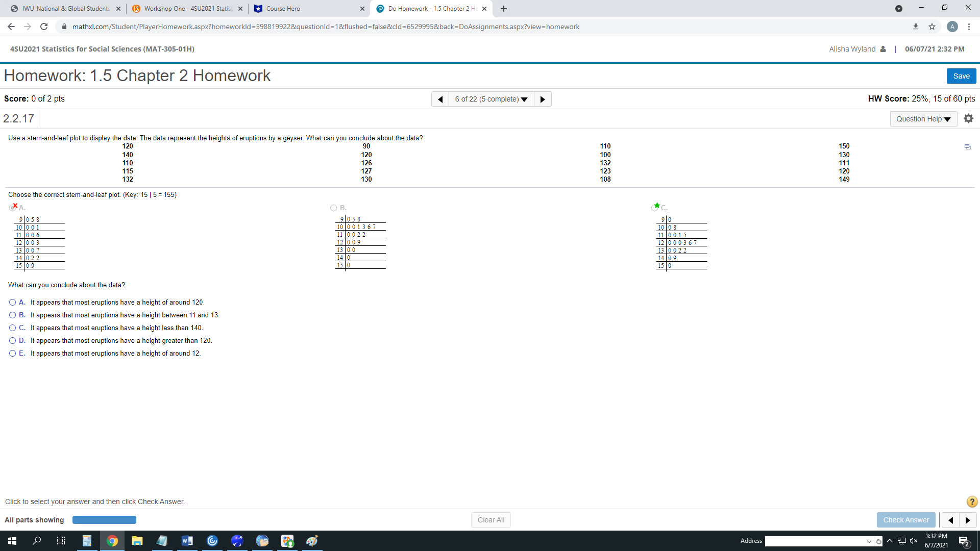
Task: Select option E: height of around 12
Action: click(13, 354)
